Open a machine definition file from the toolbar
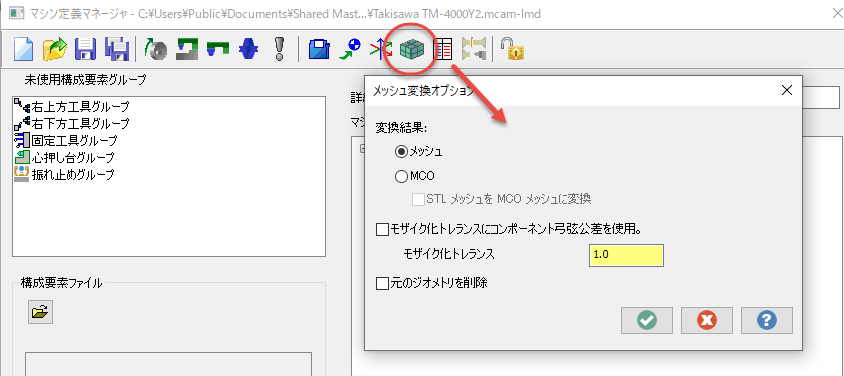Image resolution: width=844 pixels, height=376 pixels. [54, 49]
